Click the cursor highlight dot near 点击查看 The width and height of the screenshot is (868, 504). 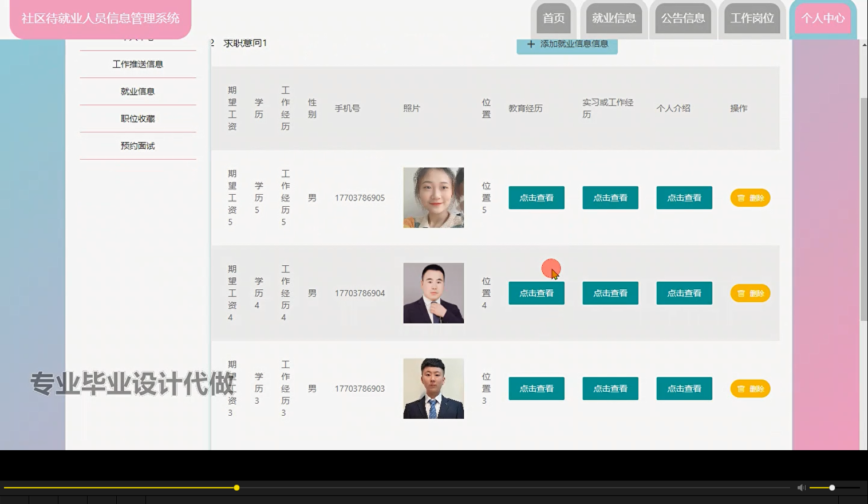[x=551, y=268]
